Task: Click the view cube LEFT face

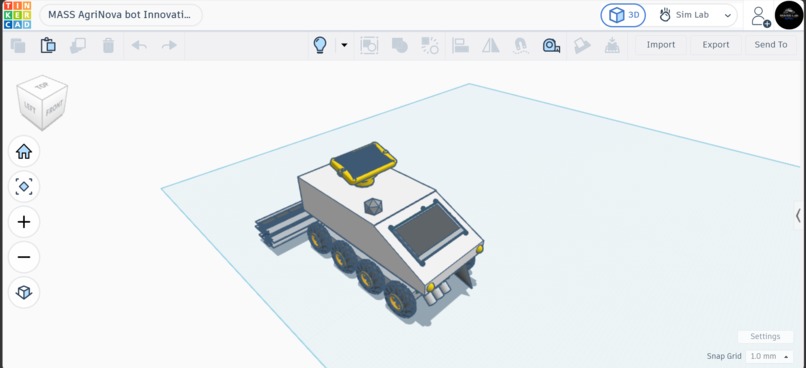Action: [x=29, y=106]
